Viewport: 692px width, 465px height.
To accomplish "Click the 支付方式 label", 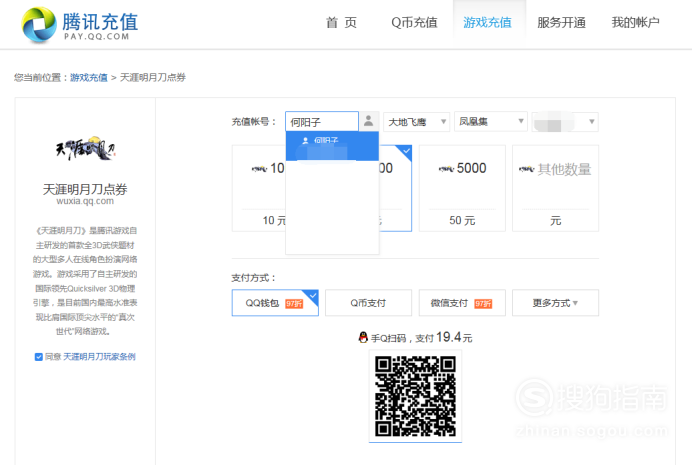I will tap(253, 278).
